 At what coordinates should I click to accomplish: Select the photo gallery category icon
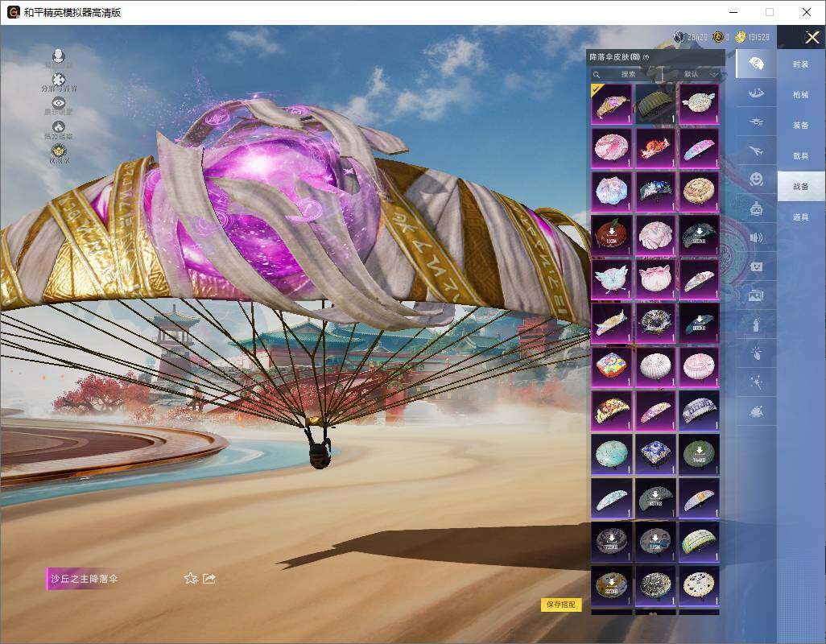click(756, 295)
